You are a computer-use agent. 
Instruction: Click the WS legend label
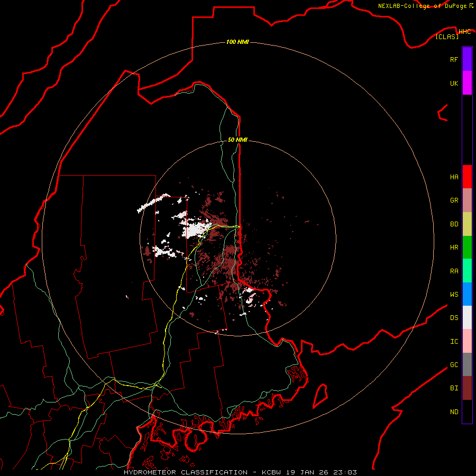pos(454,294)
